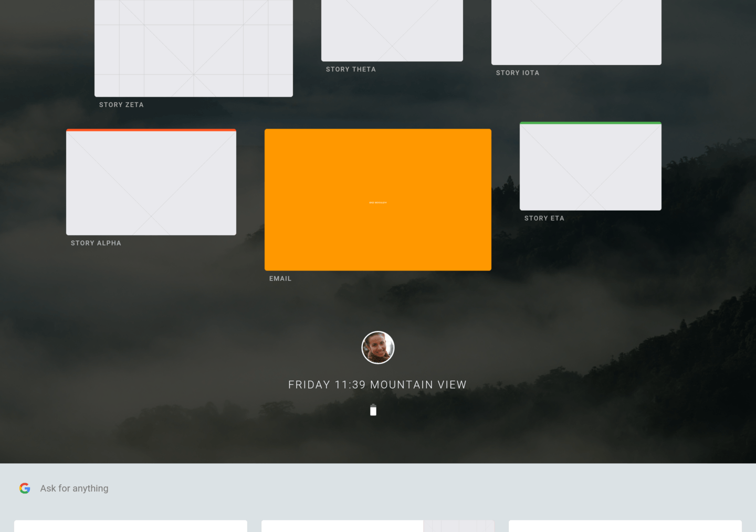Click the STORY ZETA label
This screenshot has height=532, width=756.
(121, 105)
